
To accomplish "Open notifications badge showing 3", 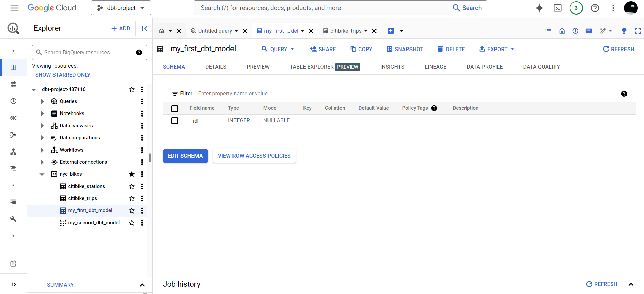I will click(576, 8).
